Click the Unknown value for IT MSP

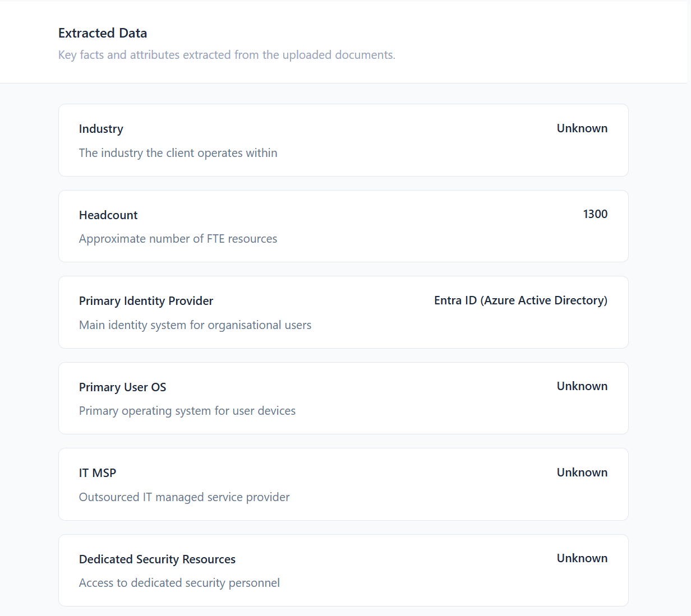click(x=582, y=472)
